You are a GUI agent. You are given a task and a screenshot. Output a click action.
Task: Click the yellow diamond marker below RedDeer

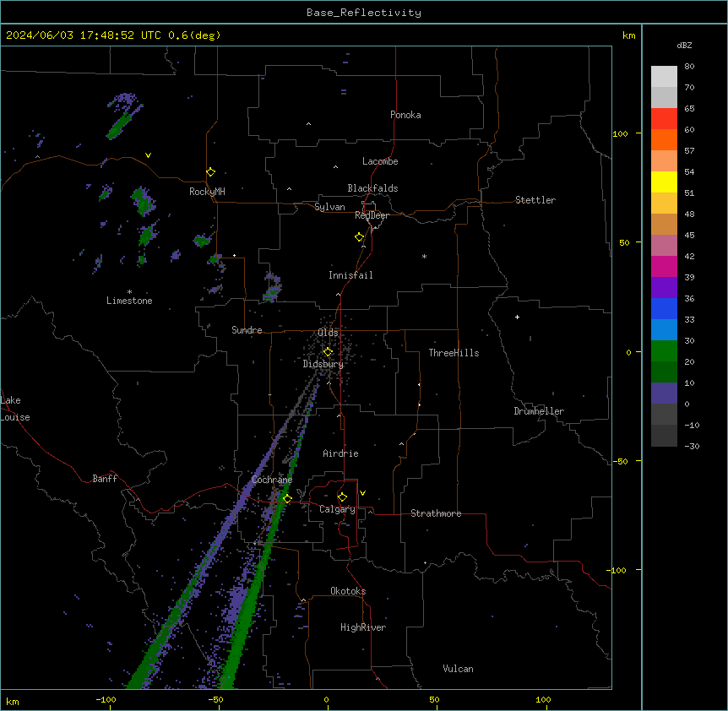pyautogui.click(x=360, y=237)
